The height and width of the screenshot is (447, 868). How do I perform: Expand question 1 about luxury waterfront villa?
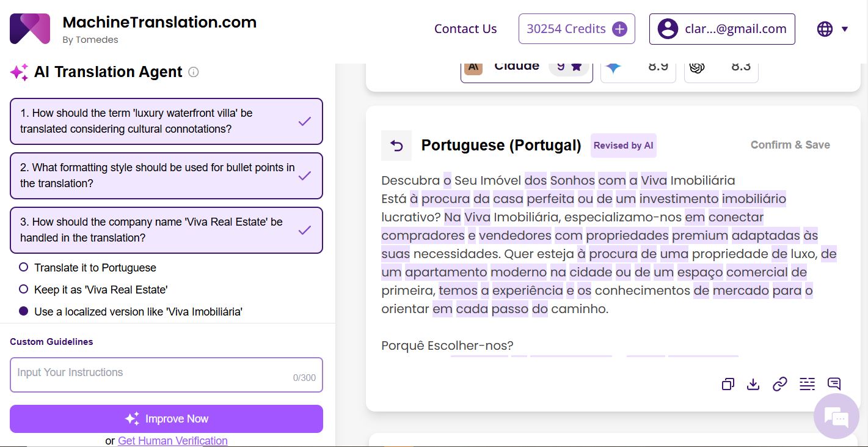pos(166,121)
